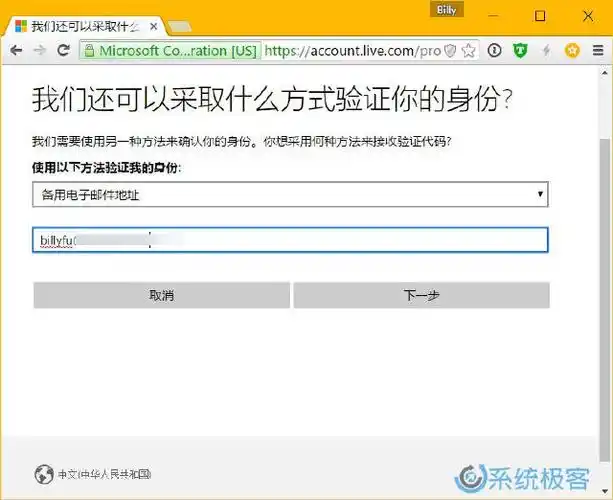
Task: Minimize the browser window
Action: 493,16
